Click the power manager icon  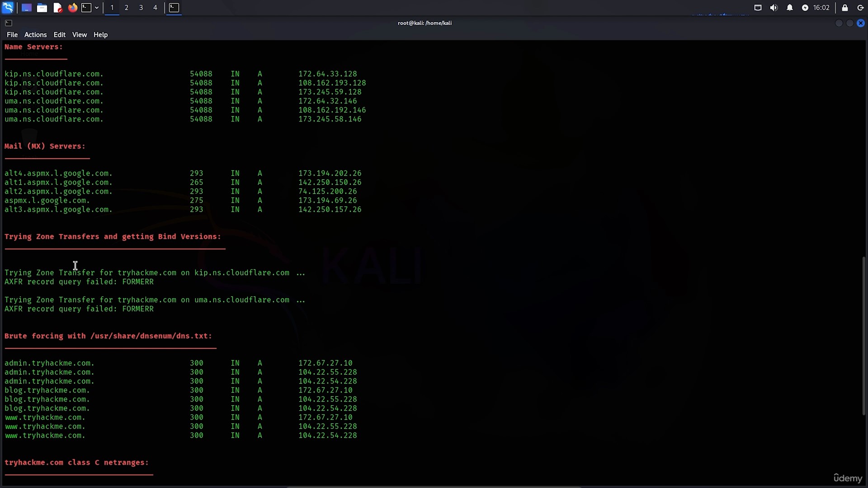click(805, 8)
